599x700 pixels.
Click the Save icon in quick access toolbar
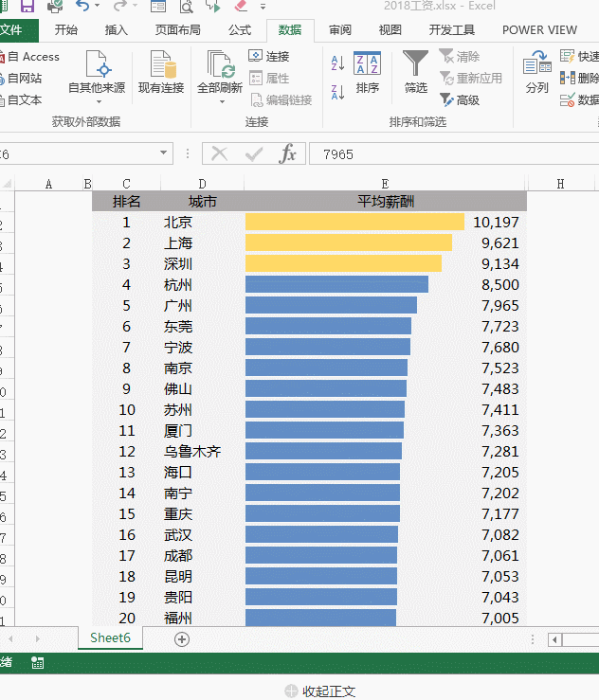(27, 7)
